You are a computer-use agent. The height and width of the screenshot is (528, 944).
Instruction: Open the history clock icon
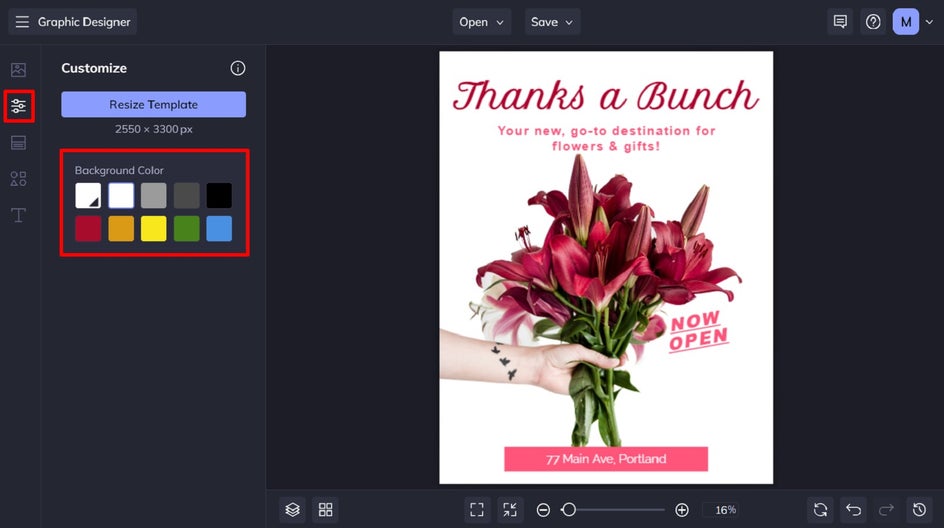tap(919, 510)
